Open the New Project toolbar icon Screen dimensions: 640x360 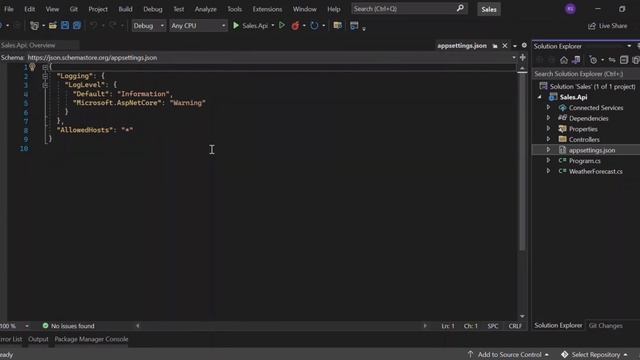pyautogui.click(x=35, y=26)
